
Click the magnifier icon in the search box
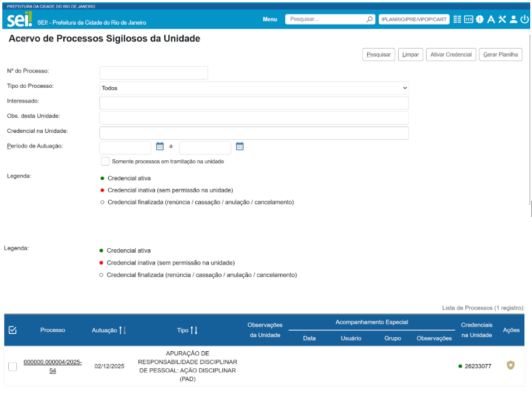pos(369,19)
